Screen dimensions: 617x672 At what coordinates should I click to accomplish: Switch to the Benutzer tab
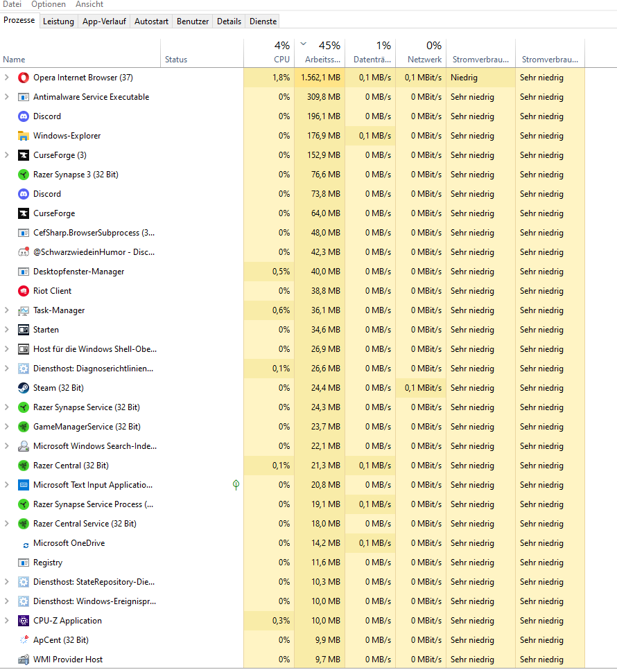tap(193, 21)
